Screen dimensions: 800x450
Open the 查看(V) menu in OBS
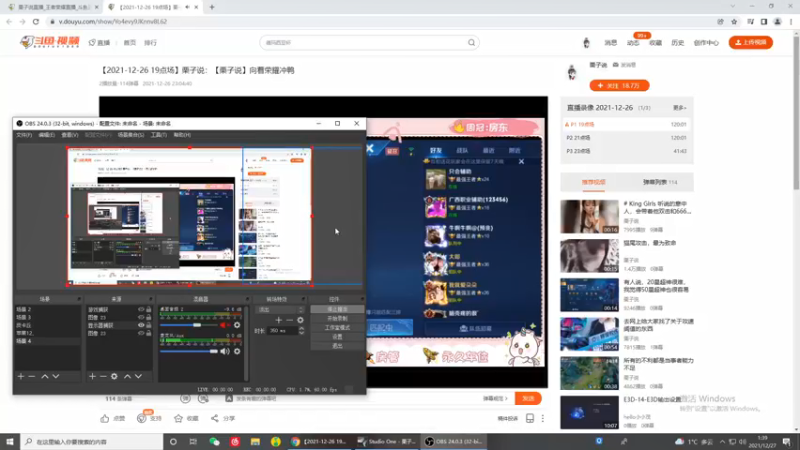pos(70,135)
